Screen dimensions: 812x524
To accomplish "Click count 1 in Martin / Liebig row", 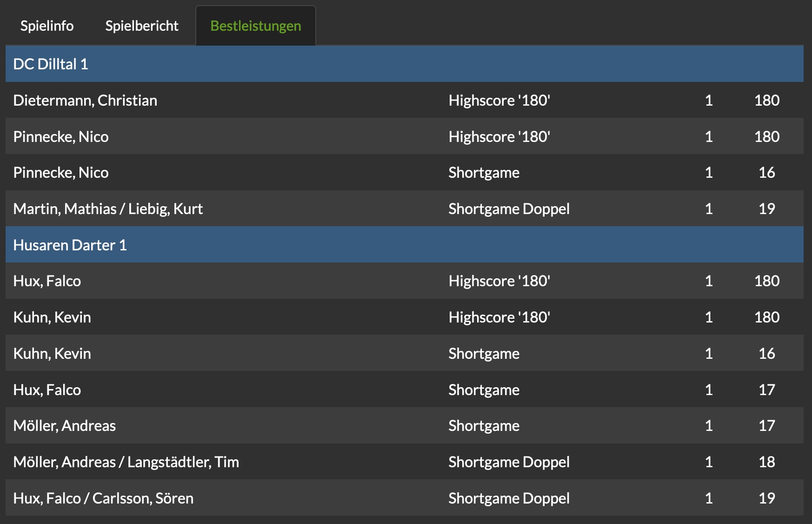I will coord(709,209).
